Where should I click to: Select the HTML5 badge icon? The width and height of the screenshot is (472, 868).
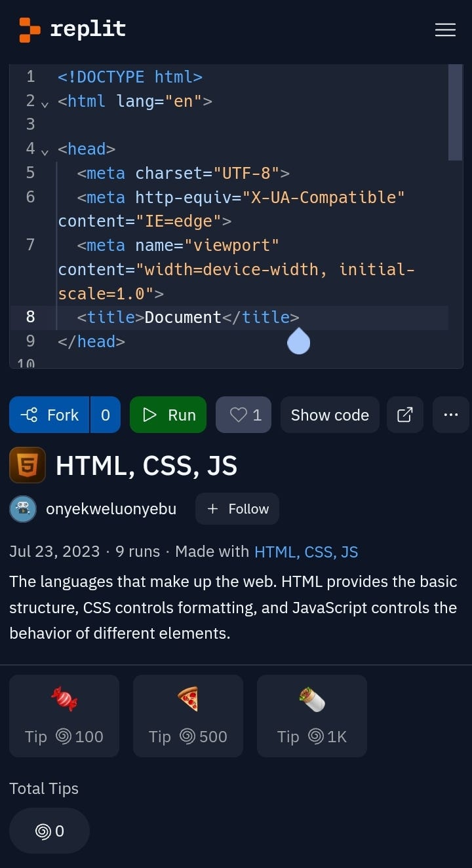[x=27, y=464]
